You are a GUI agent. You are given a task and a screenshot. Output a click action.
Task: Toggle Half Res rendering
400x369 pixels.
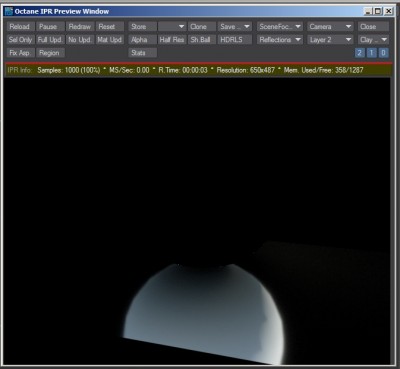(x=172, y=40)
